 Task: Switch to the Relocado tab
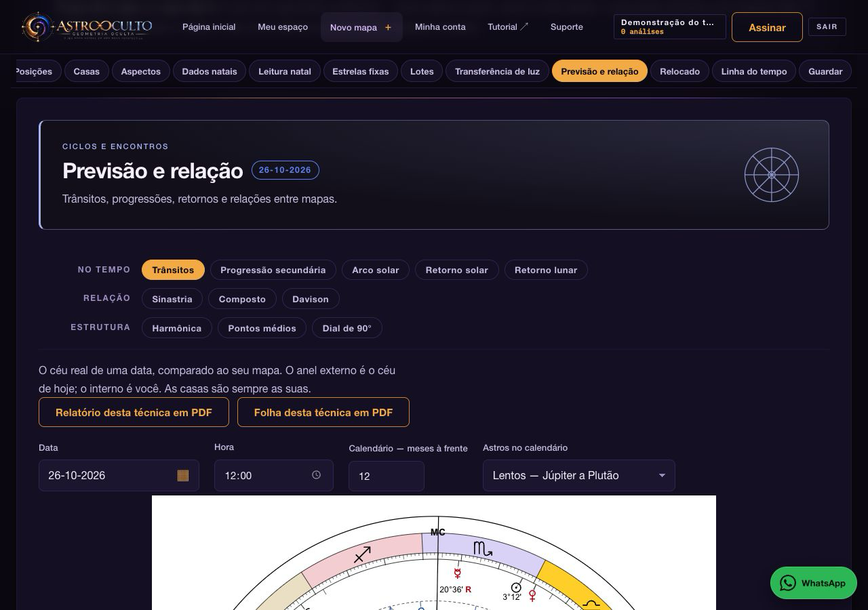(x=680, y=71)
